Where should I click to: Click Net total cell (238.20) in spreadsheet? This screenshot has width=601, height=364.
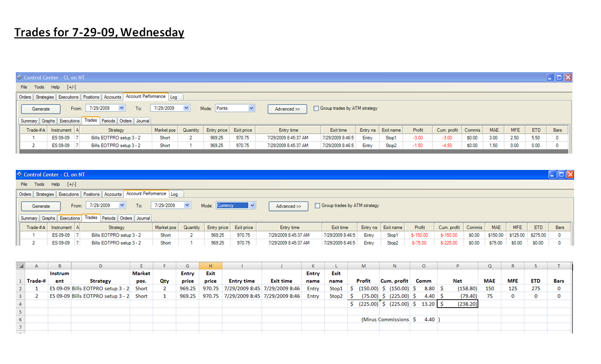[458, 304]
